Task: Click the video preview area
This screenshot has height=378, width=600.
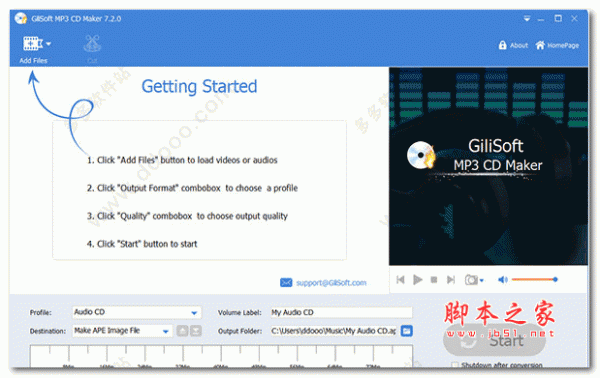Action: tap(488, 166)
